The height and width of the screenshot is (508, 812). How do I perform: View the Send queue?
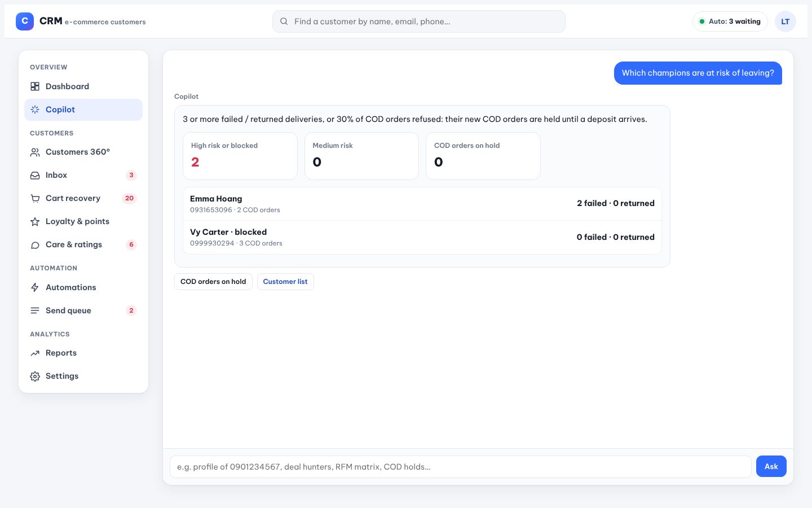(x=83, y=310)
